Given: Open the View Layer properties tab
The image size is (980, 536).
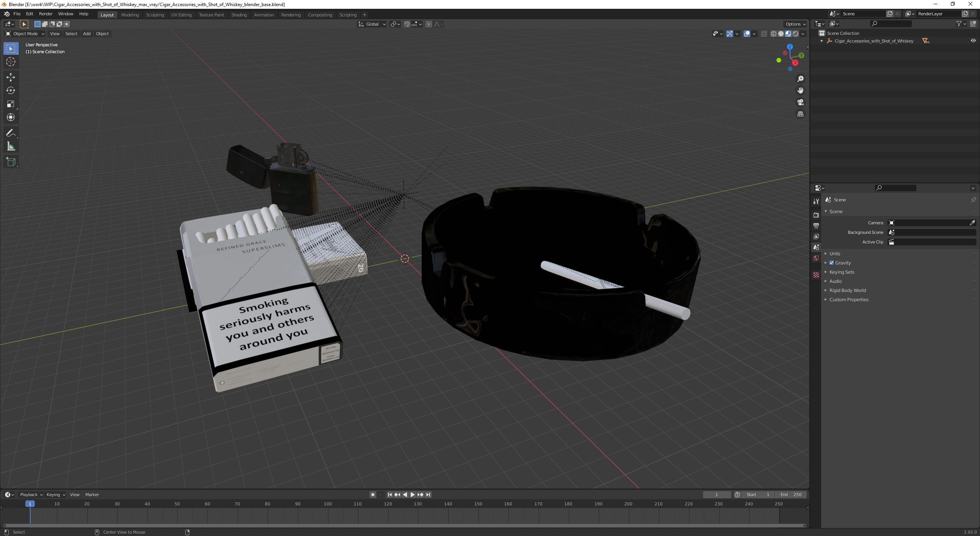Looking at the screenshot, I should (x=816, y=237).
